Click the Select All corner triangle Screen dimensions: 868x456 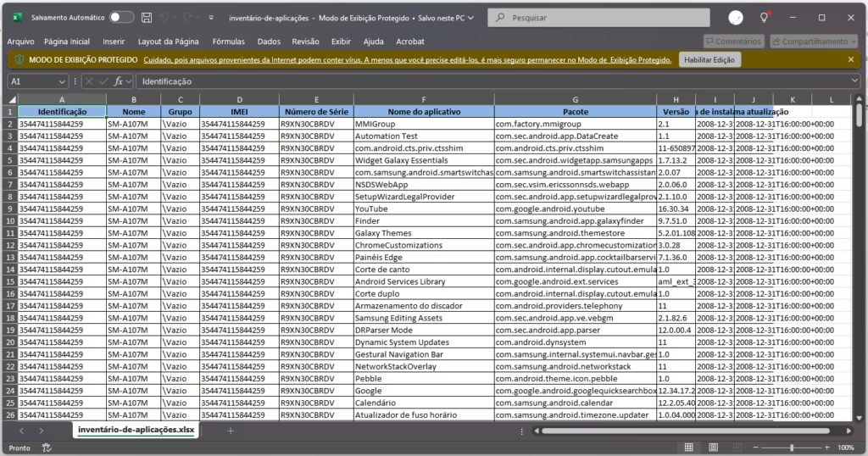(x=12, y=100)
